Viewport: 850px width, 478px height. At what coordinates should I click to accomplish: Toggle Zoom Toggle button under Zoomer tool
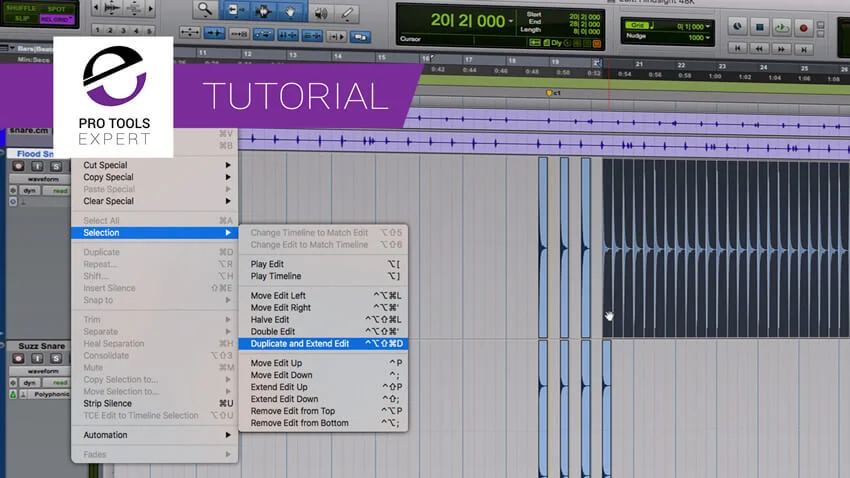pos(190,33)
